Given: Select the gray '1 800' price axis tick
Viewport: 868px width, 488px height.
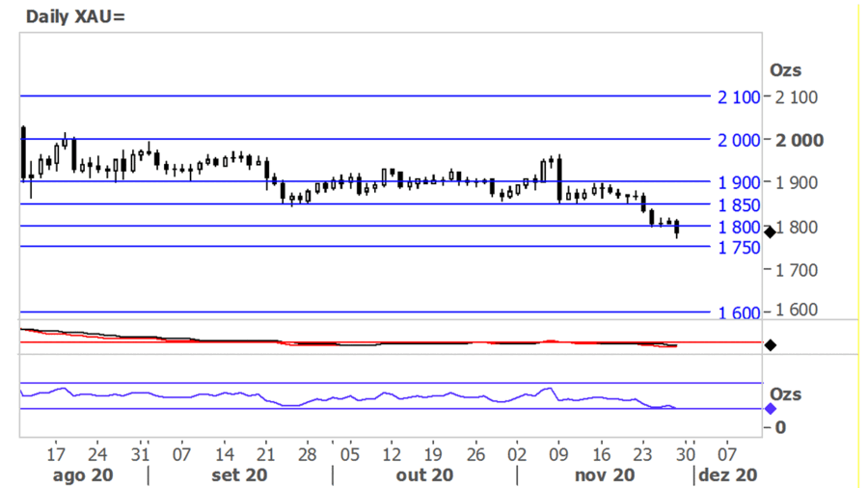Looking at the screenshot, I should click(796, 227).
